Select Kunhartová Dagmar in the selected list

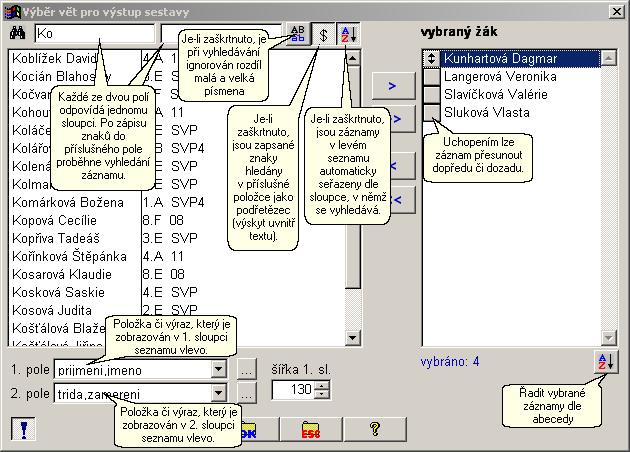521,59
